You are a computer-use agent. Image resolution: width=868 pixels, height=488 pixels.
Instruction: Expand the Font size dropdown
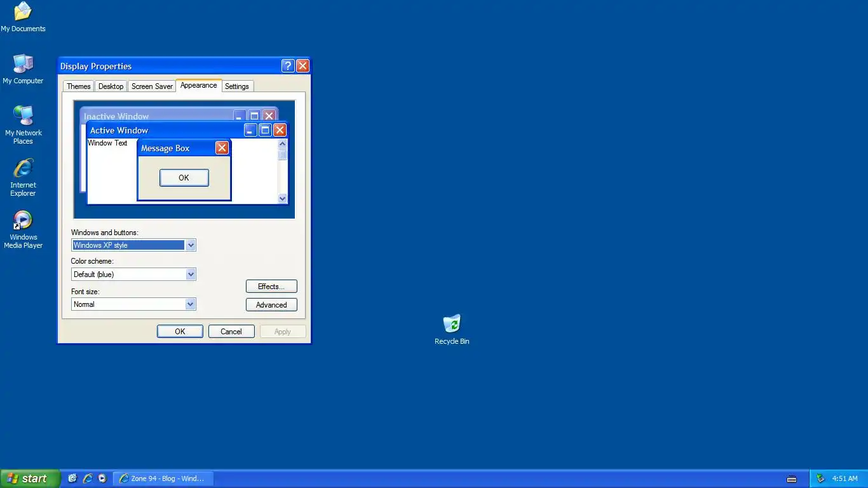[x=190, y=304]
